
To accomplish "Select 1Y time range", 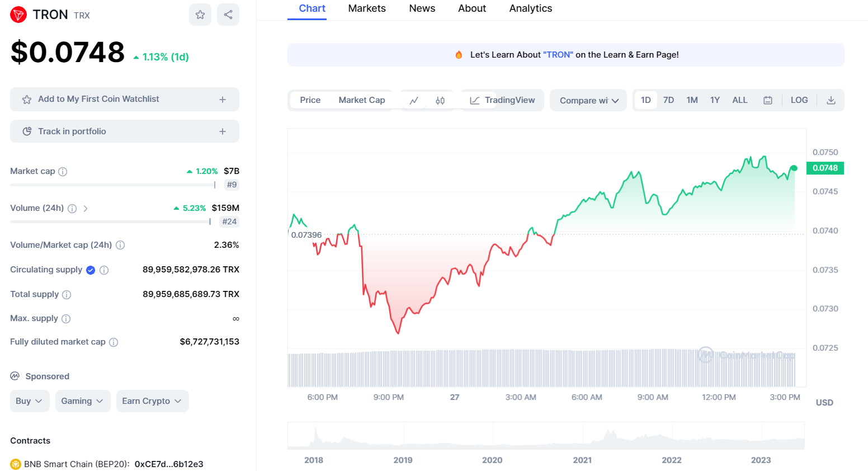I will point(715,100).
